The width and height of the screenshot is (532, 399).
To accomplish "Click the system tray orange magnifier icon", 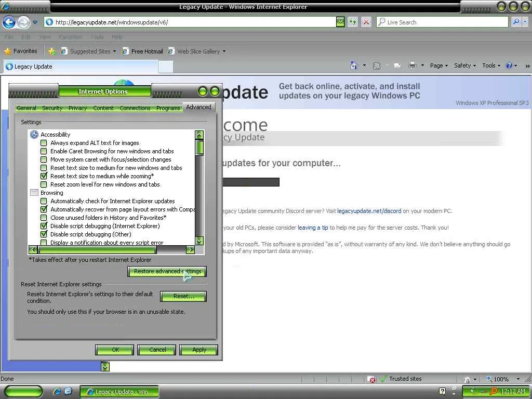I will point(494,391).
